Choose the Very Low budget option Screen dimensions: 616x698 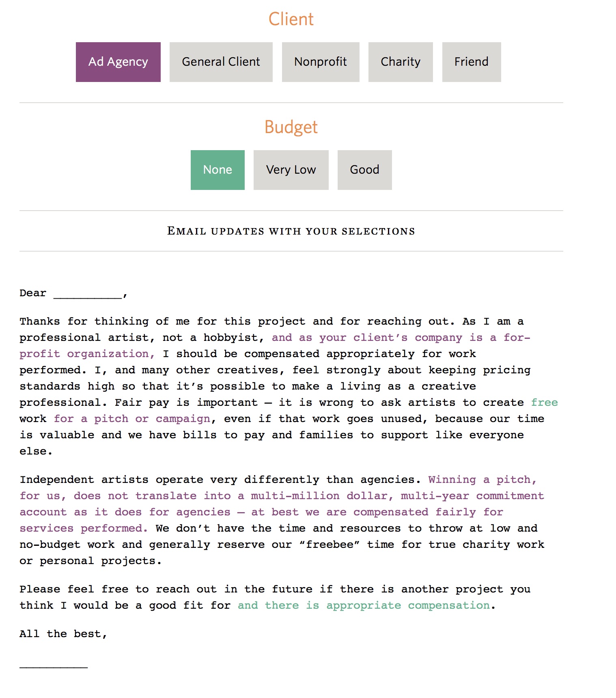291,170
